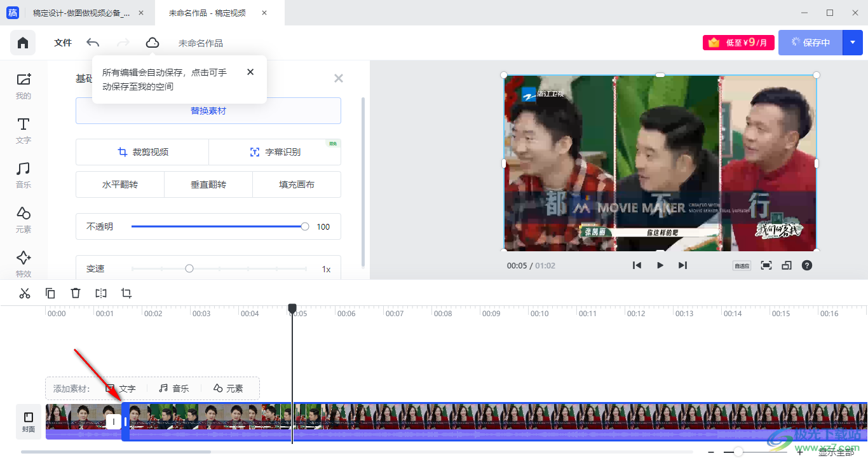Open the 低至¥9/月 membership offer

point(738,43)
